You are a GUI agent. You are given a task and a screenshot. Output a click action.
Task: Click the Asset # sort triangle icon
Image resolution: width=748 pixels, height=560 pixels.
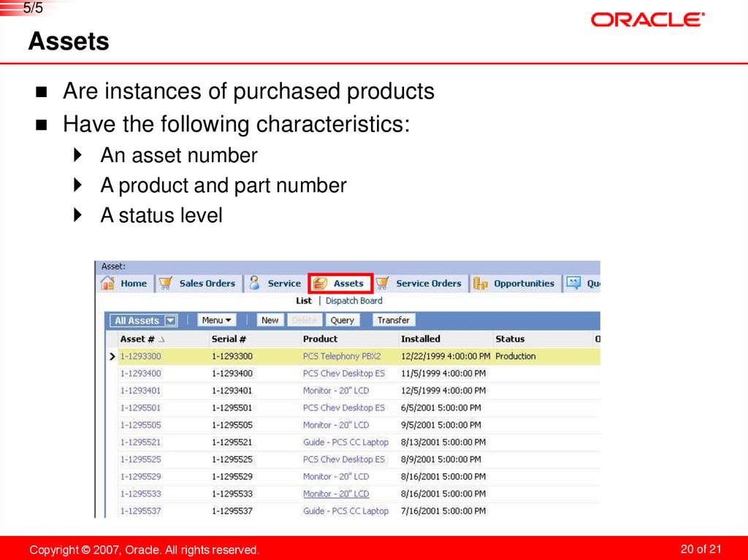[x=161, y=340]
